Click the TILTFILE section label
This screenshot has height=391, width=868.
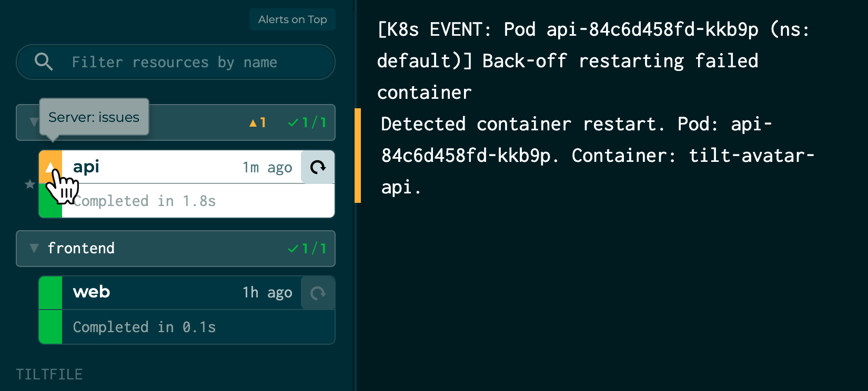(49, 374)
